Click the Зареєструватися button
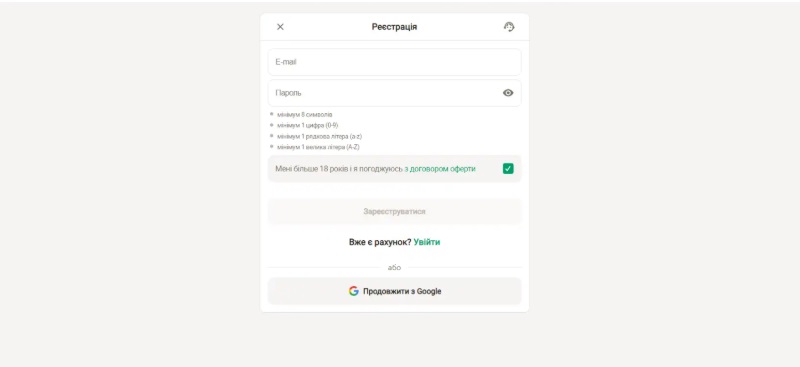 pos(394,211)
